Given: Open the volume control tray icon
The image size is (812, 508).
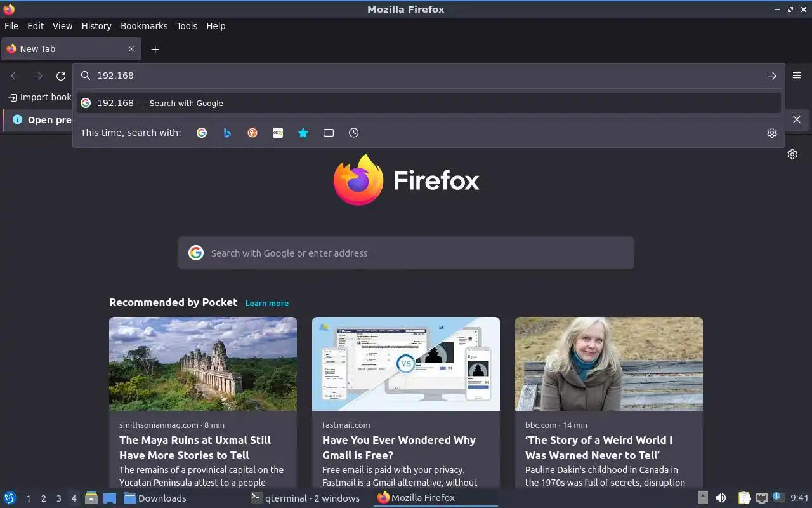Looking at the screenshot, I should [721, 498].
